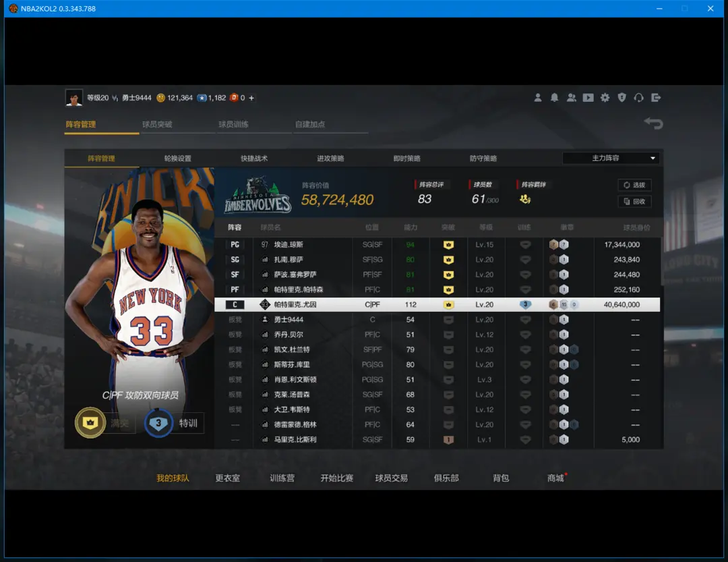Open the 防守策略 sub-tab

483,159
